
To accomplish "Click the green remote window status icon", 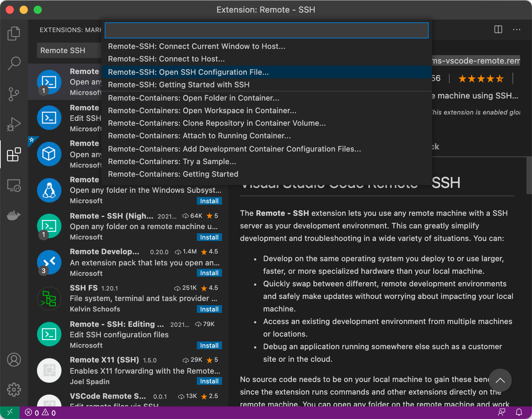I will coord(9,412).
